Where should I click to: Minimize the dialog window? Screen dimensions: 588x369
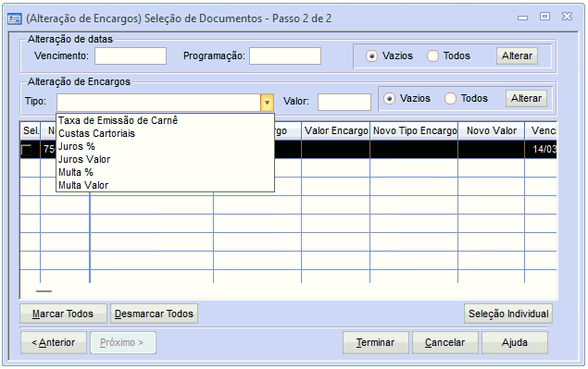click(523, 18)
